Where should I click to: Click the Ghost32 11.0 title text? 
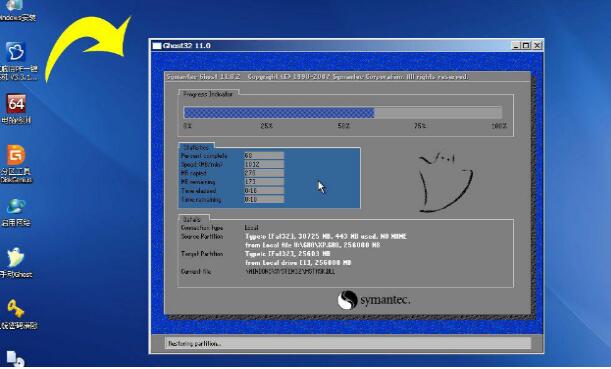pyautogui.click(x=187, y=46)
